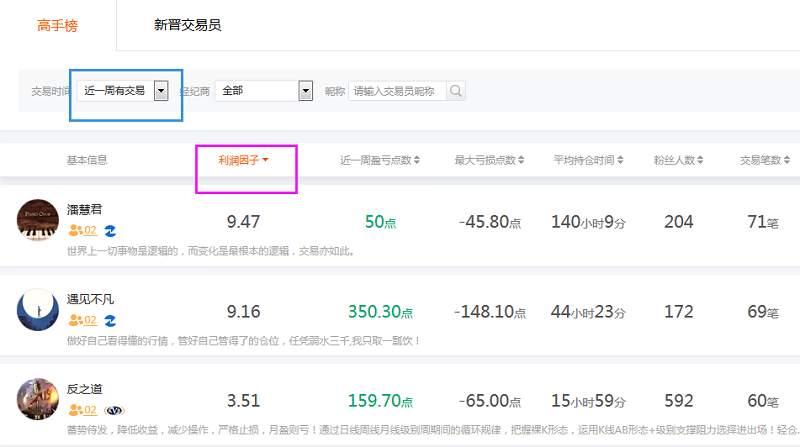The image size is (800, 447).
Task: Open the 近一周有交易 trading time dropdown
Action: tap(122, 91)
